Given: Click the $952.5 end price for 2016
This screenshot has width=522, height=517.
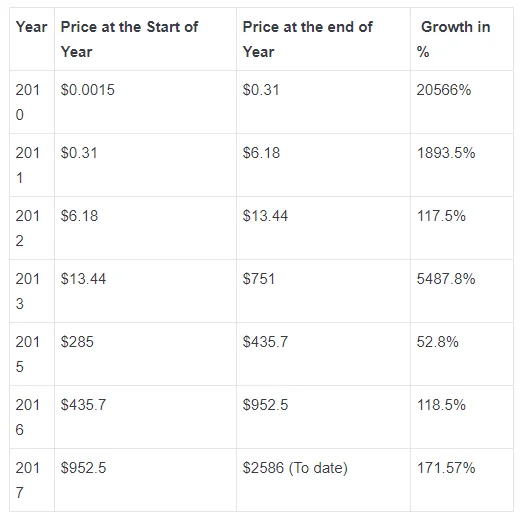Looking at the screenshot, I should 265,405.
